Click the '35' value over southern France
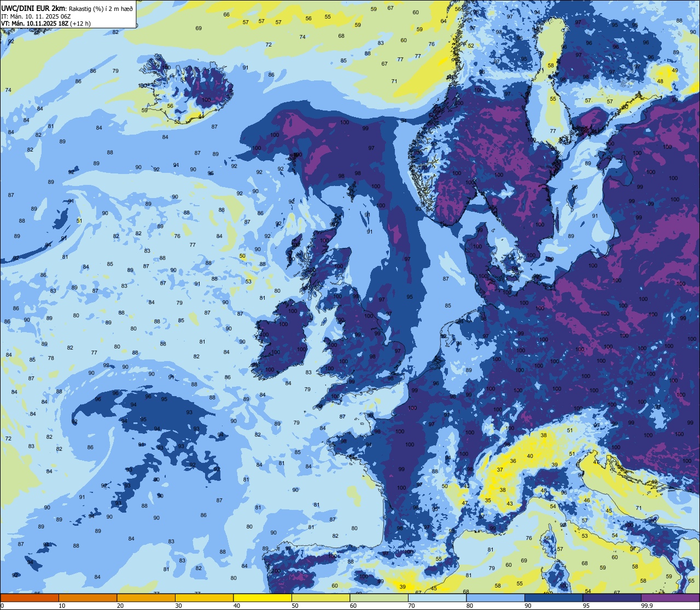 click(x=488, y=501)
